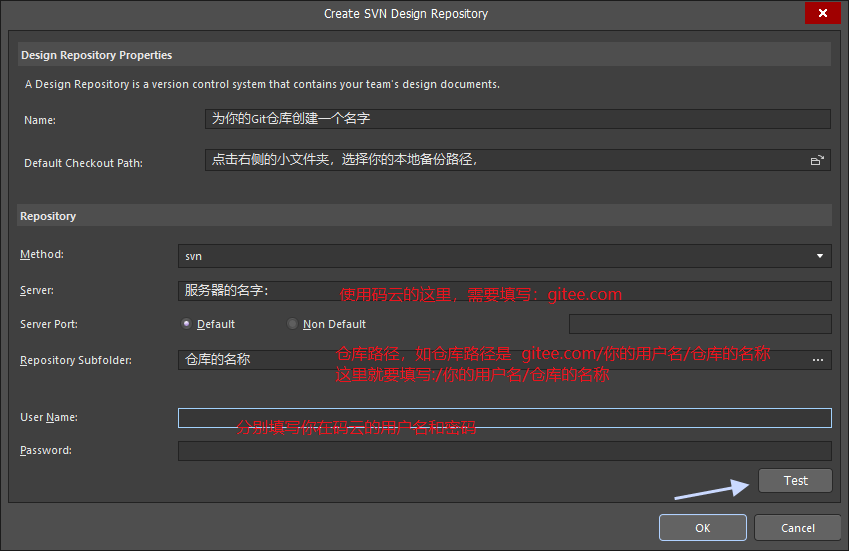Click the Password: label
This screenshot has height=551, width=849.
[45, 450]
